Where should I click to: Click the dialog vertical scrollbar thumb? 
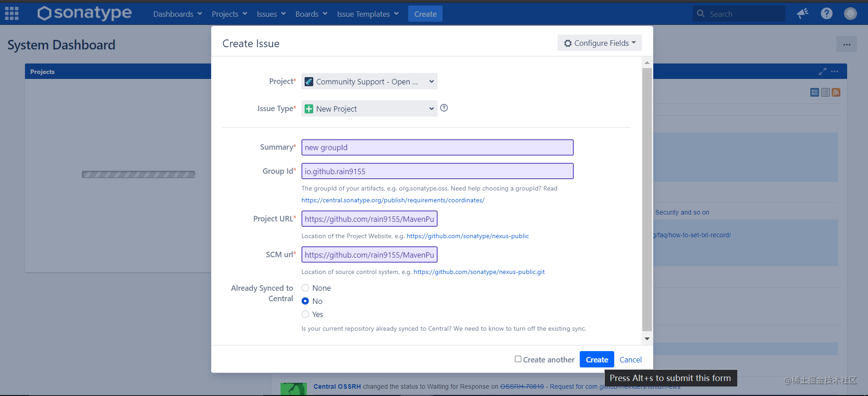(x=647, y=200)
